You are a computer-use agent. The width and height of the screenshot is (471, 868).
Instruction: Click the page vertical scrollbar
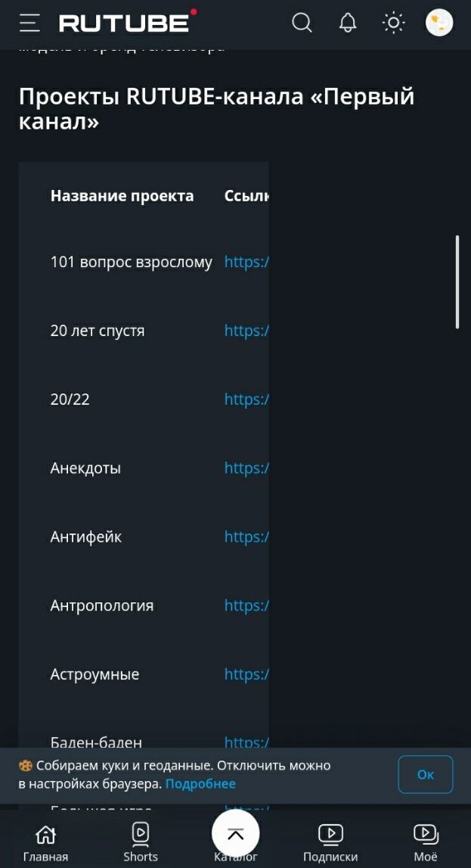(x=457, y=282)
